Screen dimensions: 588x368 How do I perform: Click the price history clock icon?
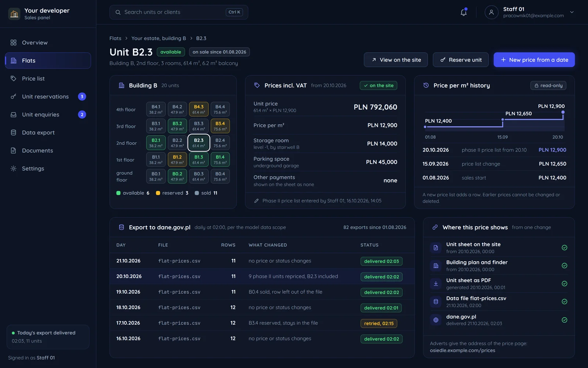pos(426,85)
